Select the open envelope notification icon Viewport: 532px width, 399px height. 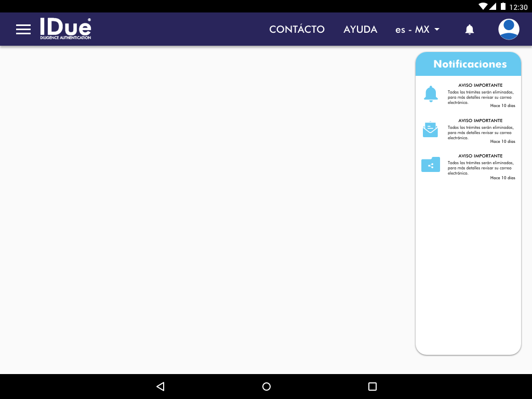tap(430, 129)
